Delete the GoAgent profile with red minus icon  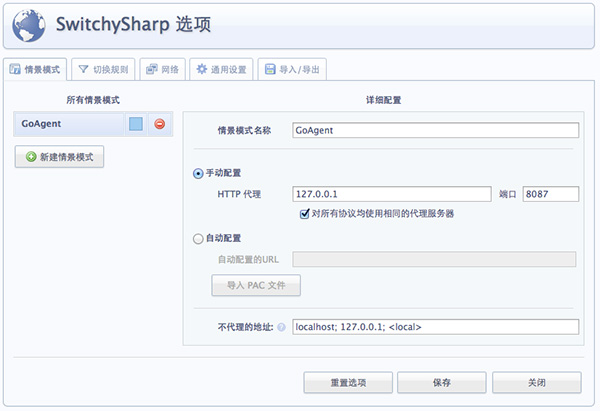click(x=160, y=124)
